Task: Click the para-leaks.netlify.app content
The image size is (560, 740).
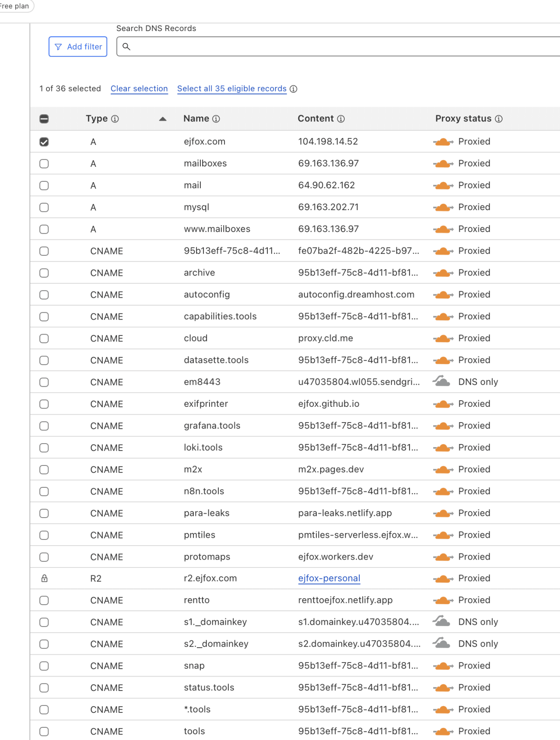Action: coord(345,513)
